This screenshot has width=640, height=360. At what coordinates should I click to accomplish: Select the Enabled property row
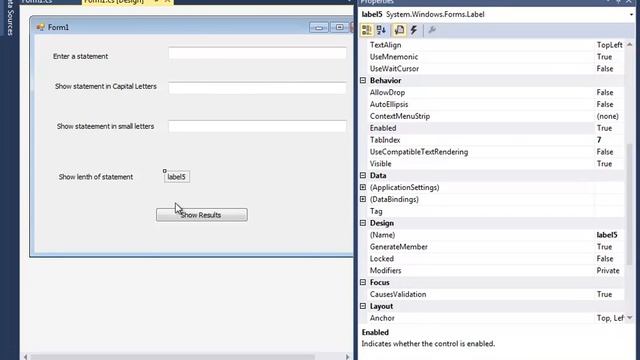tap(492, 128)
